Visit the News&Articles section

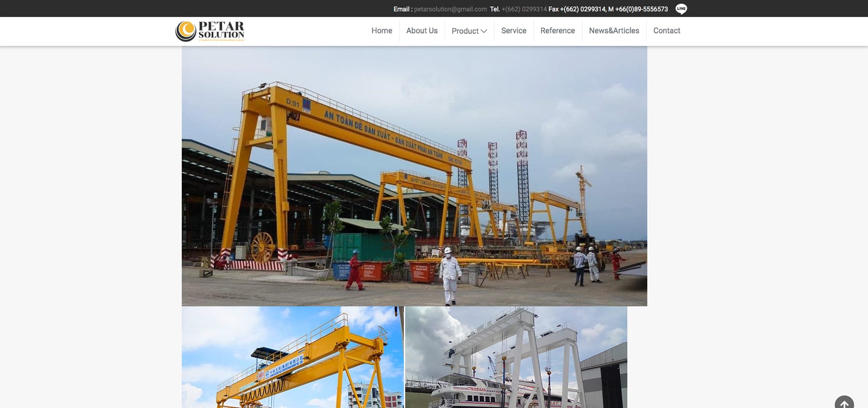(x=614, y=31)
